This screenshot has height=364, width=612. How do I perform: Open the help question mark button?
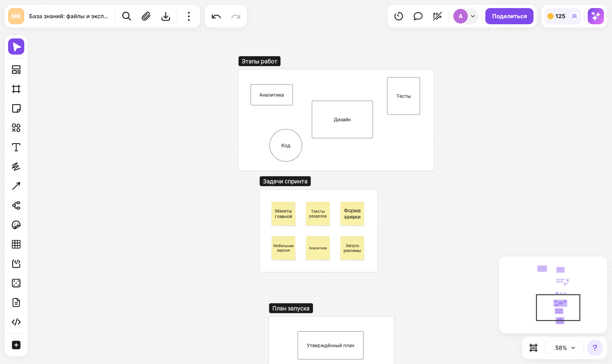point(595,348)
